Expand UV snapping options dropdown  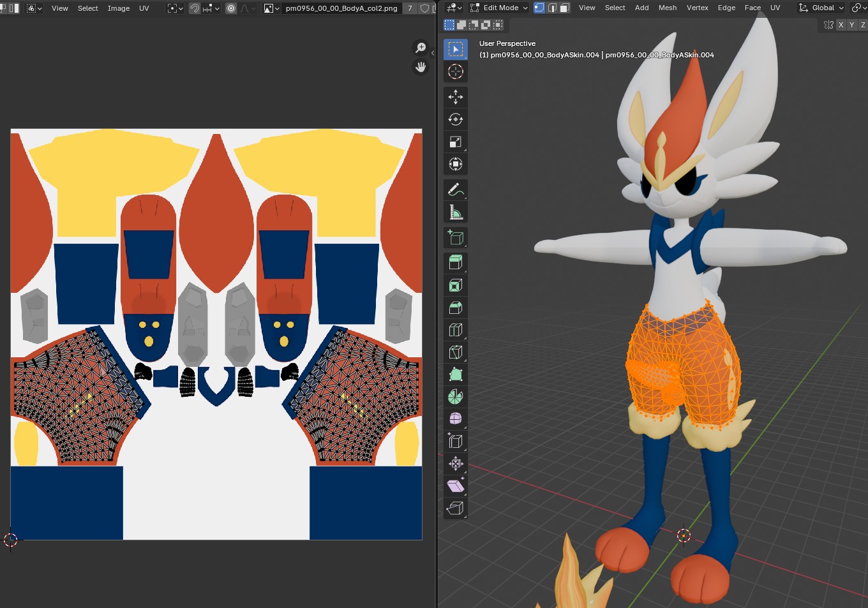[212, 8]
